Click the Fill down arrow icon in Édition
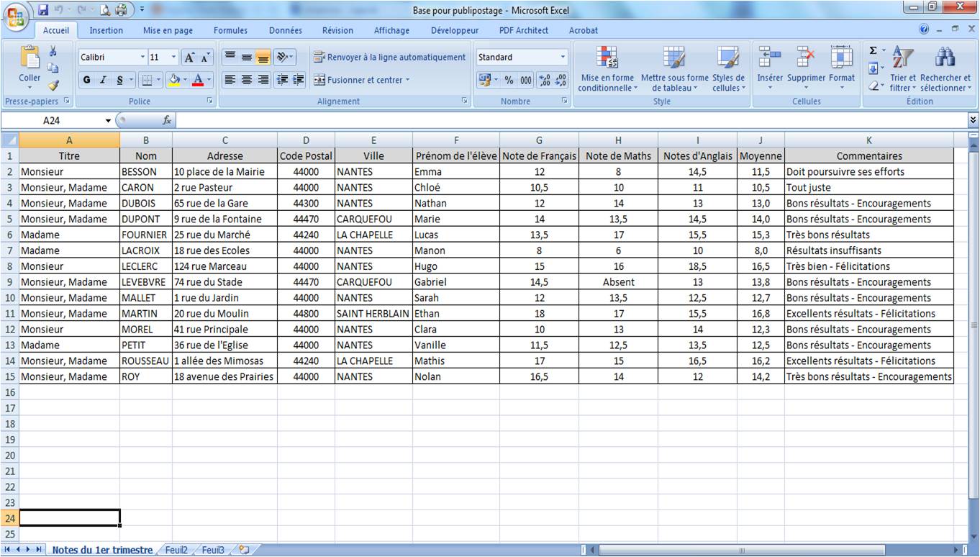Screen dimensions: 980x557 873,68
